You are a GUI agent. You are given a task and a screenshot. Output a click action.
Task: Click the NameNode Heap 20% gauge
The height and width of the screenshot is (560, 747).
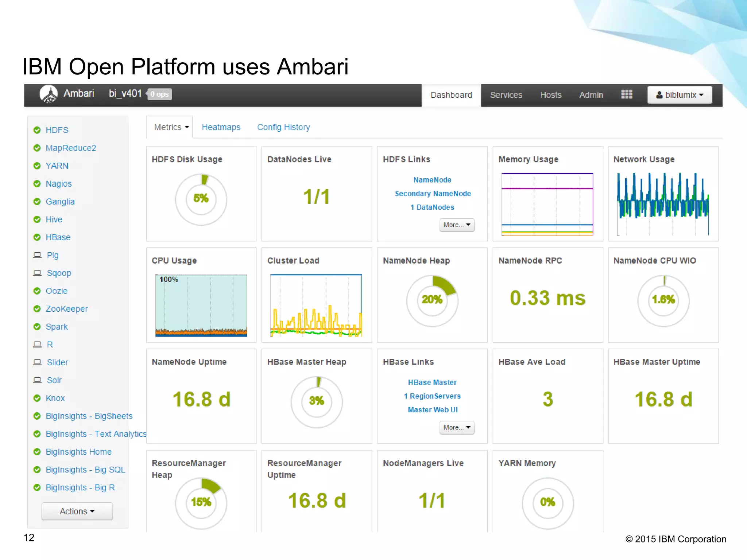click(432, 300)
